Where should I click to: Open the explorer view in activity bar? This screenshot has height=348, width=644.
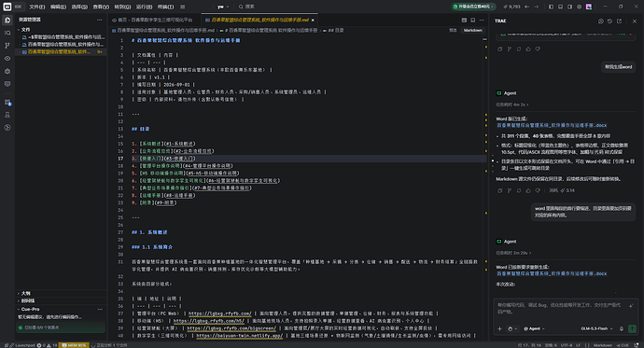(7, 21)
